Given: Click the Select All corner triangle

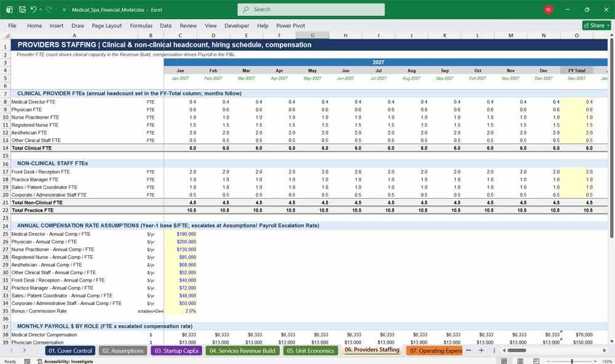Looking at the screenshot, I should tap(6, 35).
